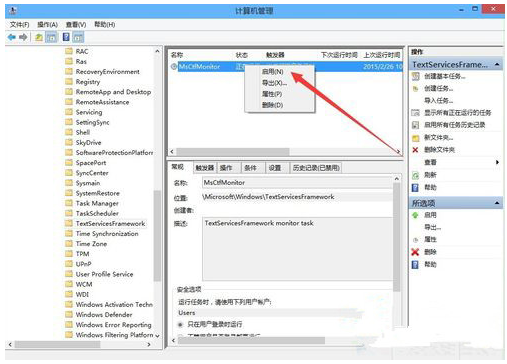Open the 查看(V) menu
The width and height of the screenshot is (507, 364).
pyautogui.click(x=76, y=25)
